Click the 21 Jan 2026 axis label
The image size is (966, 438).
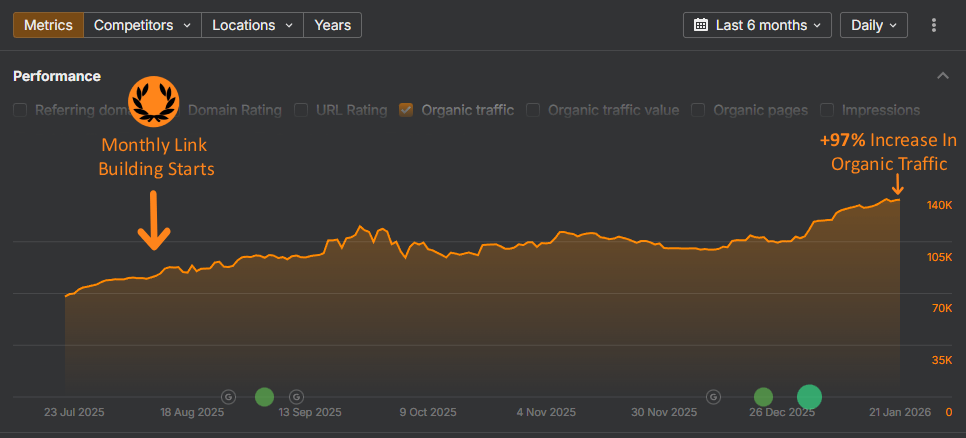pos(899,412)
